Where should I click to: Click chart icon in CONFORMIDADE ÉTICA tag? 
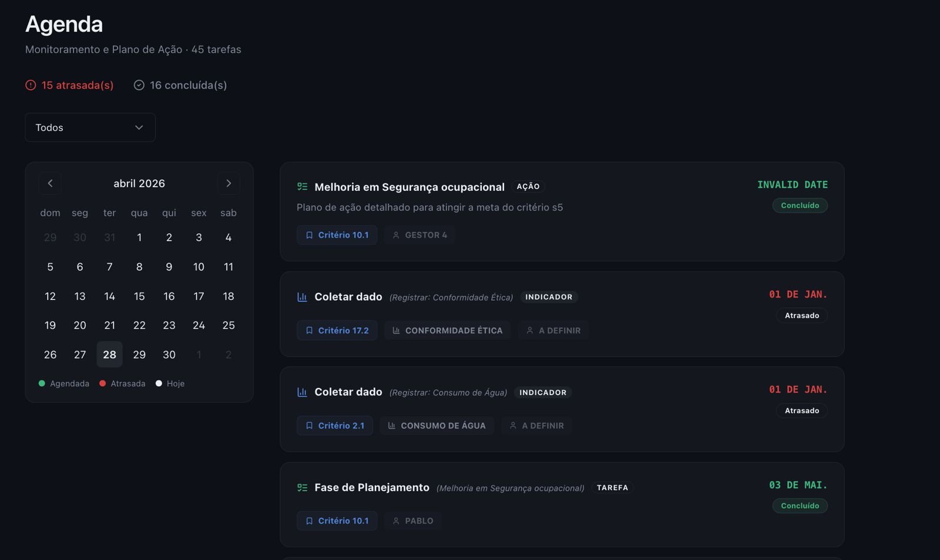396,330
